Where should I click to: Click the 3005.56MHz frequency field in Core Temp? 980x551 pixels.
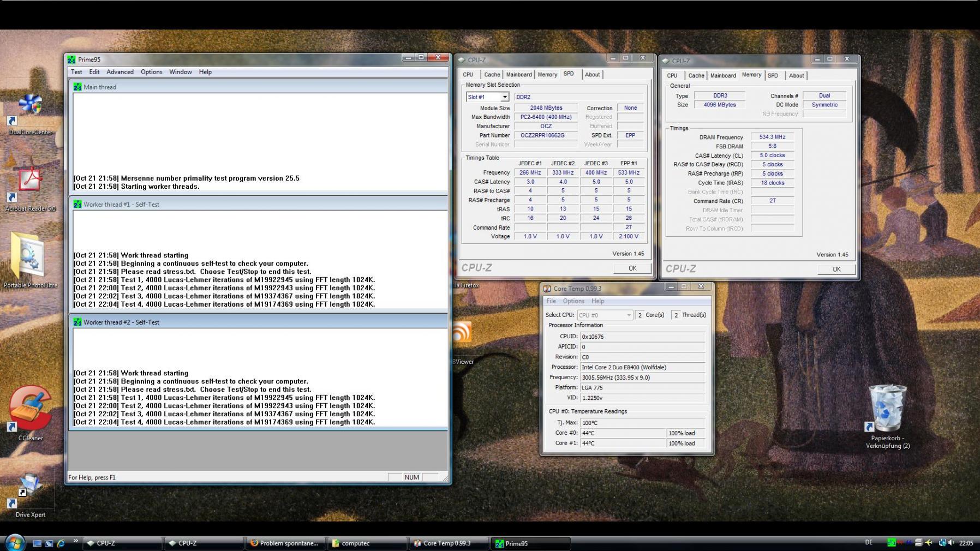point(642,378)
